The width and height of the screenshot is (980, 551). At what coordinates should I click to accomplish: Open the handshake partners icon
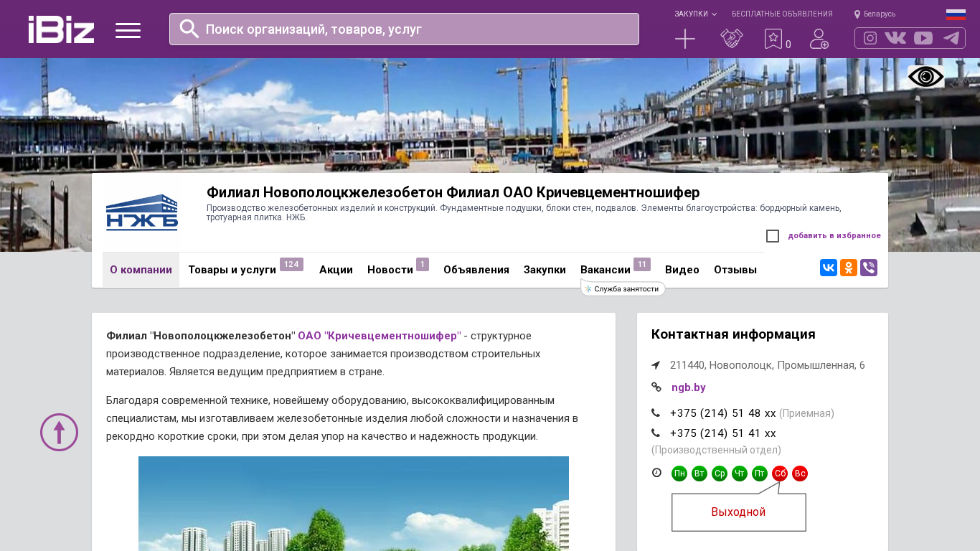[732, 39]
